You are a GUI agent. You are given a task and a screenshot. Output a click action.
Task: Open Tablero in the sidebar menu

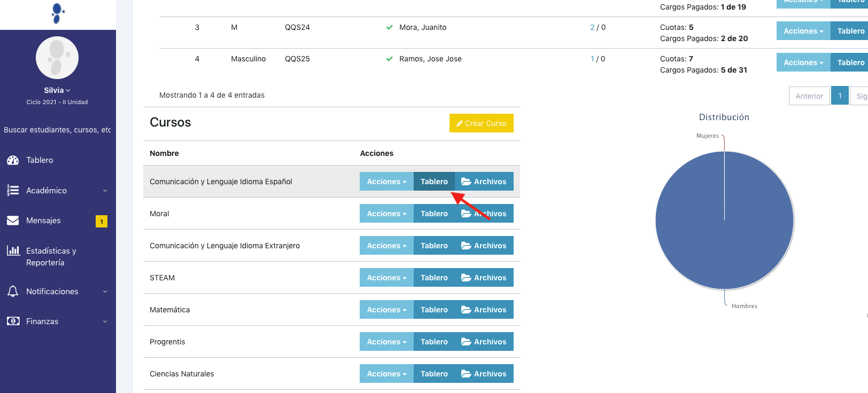pyautogui.click(x=40, y=160)
